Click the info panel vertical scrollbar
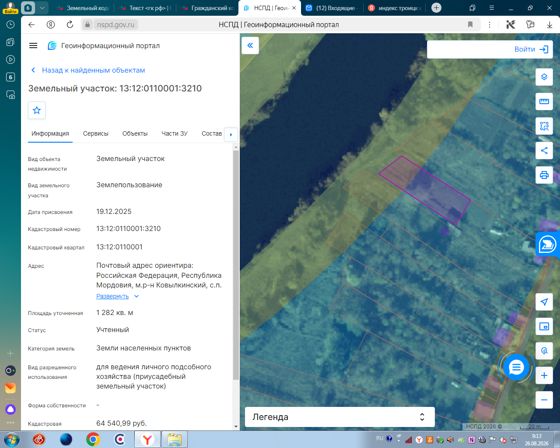This screenshot has height=448, width=560. [236, 264]
